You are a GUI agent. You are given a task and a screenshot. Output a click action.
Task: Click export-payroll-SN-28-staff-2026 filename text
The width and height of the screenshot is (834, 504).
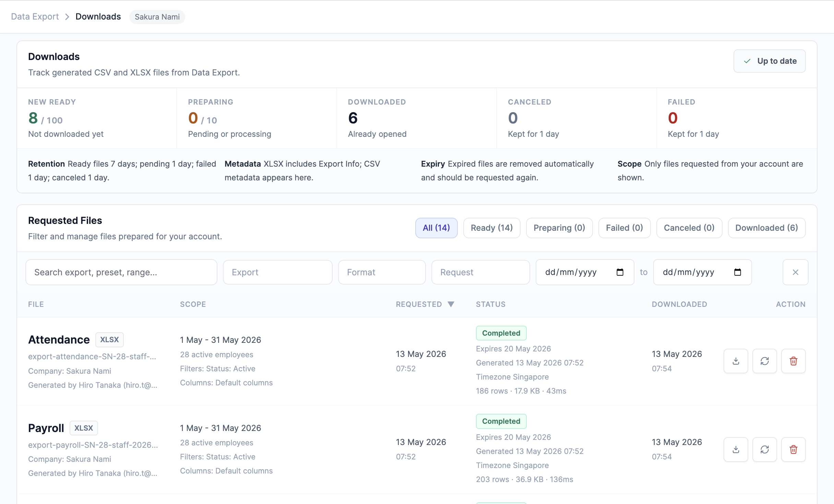click(x=93, y=445)
